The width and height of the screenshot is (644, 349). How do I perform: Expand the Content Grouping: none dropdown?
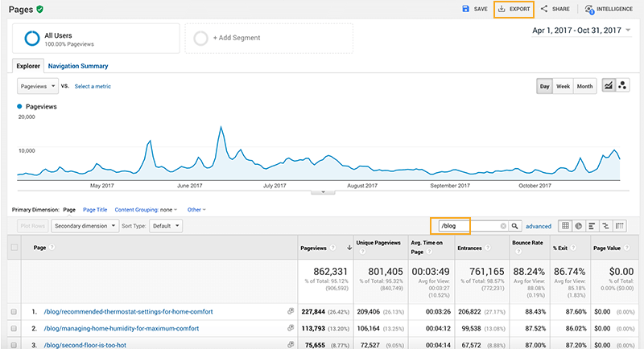point(146,210)
